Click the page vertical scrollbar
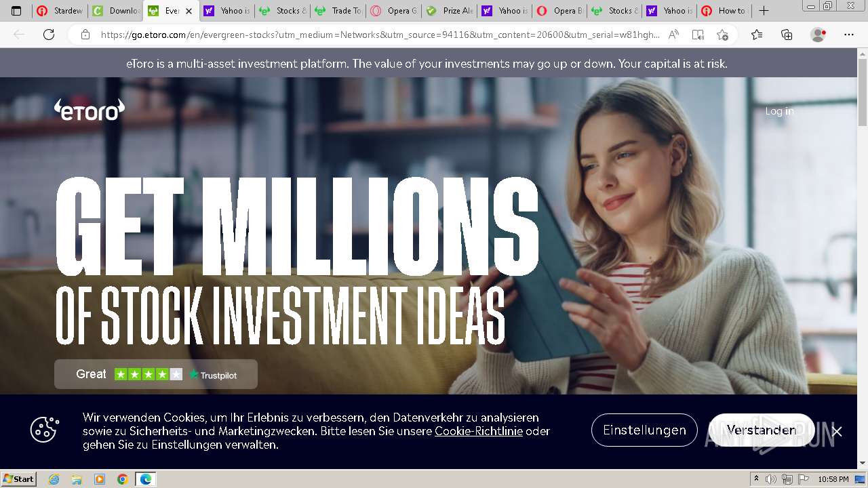868x488 pixels. [863, 258]
